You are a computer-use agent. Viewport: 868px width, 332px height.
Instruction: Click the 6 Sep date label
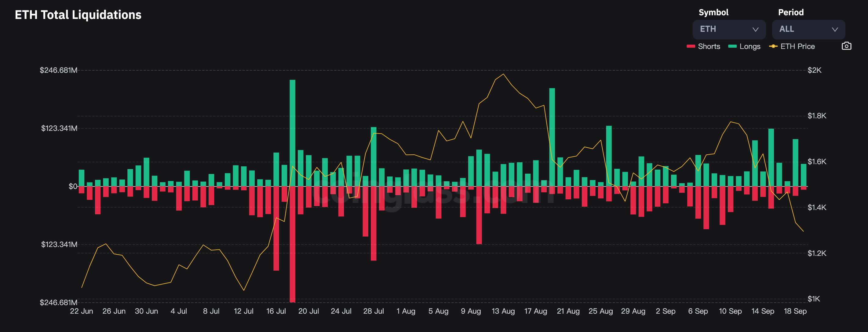pos(698,311)
